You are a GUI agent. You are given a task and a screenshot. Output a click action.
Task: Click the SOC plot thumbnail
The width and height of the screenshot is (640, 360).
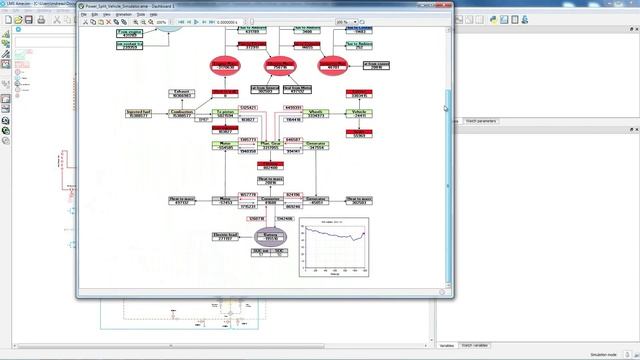[x=334, y=247]
